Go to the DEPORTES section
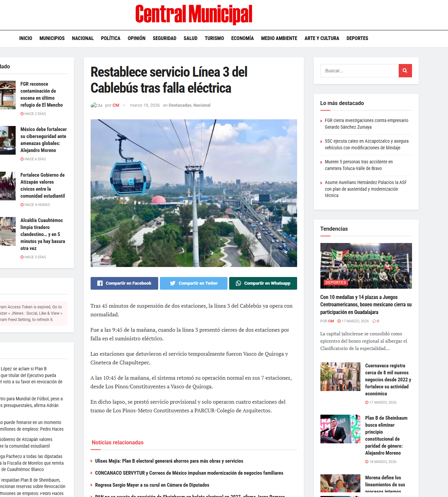Image resolution: width=448 pixels, height=497 pixels. pos(357,38)
